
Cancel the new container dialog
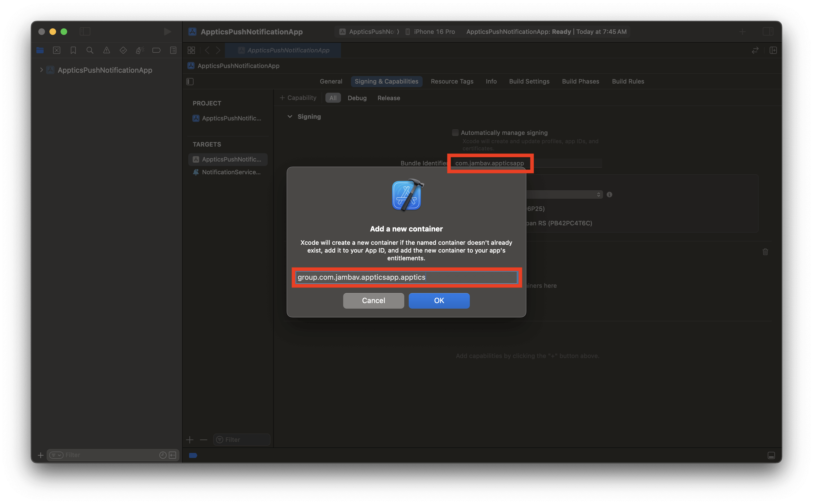point(373,301)
